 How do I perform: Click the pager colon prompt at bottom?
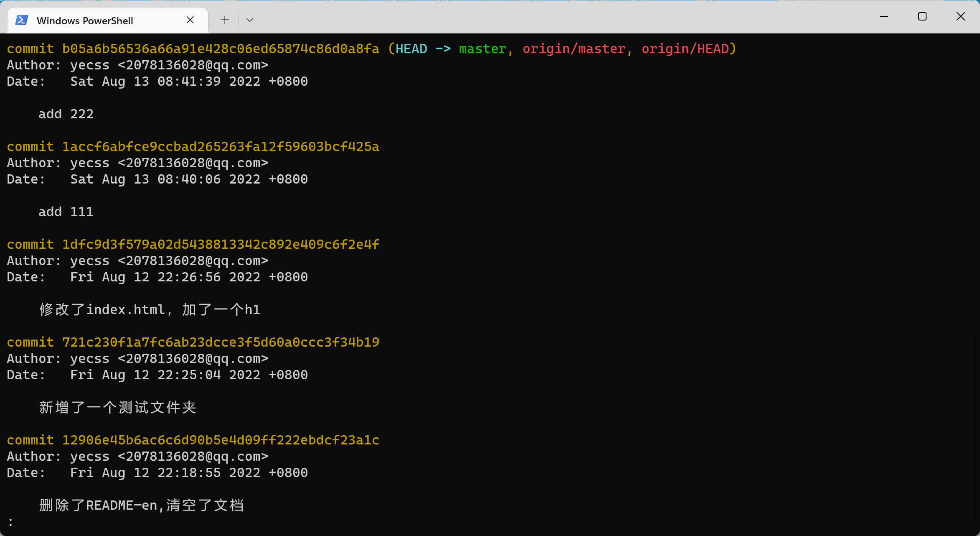tap(11, 522)
